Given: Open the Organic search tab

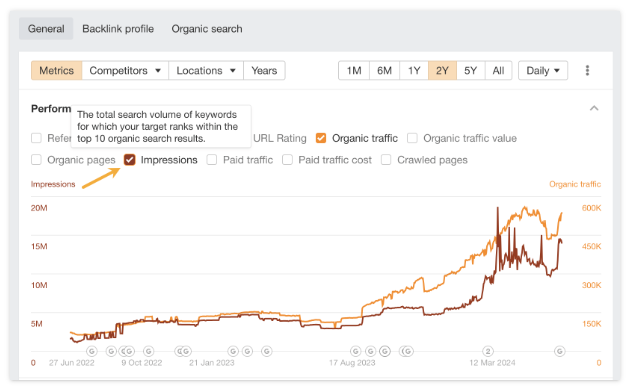Looking at the screenshot, I should [x=207, y=29].
